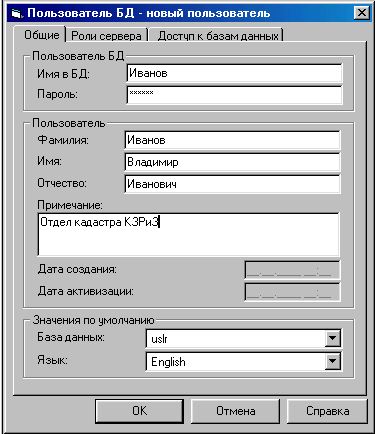Expand the База данных dropdown arrow

click(x=333, y=339)
